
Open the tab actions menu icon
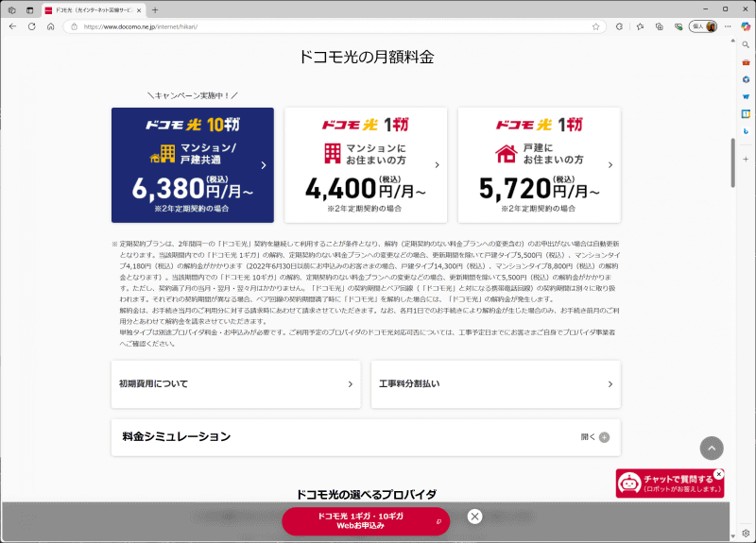[x=30, y=10]
